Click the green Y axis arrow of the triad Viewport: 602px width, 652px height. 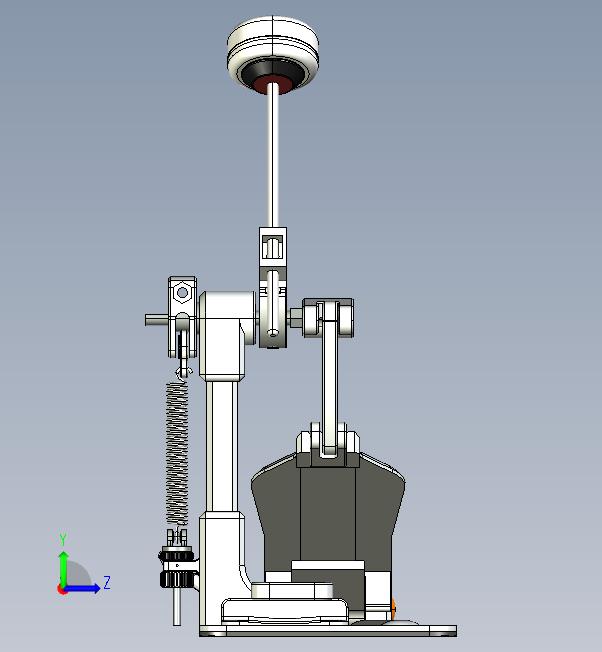click(63, 568)
